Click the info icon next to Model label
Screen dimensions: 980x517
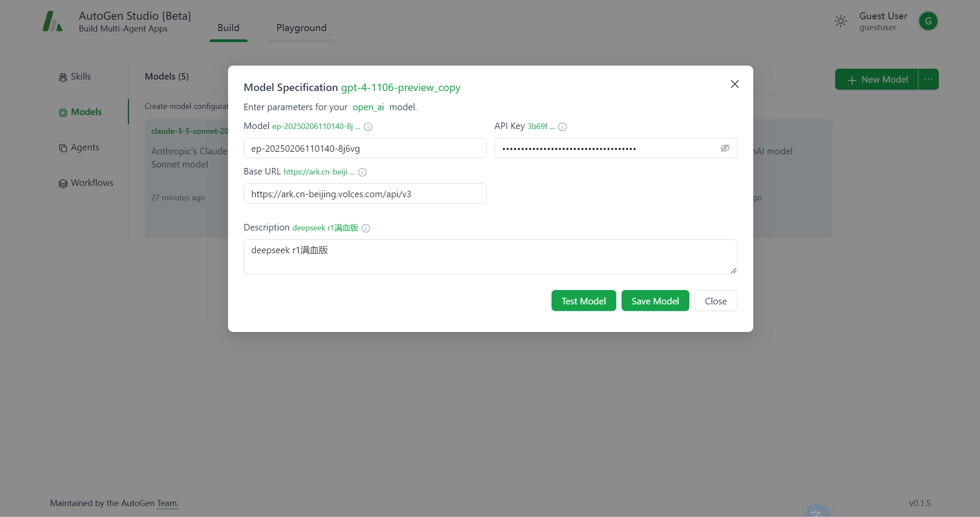pyautogui.click(x=368, y=127)
